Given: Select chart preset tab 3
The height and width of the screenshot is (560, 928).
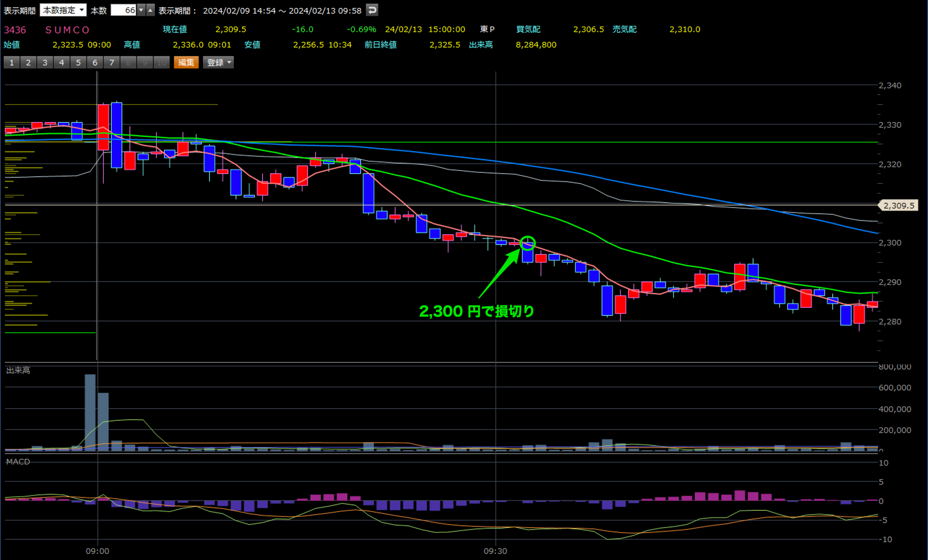Looking at the screenshot, I should (x=45, y=63).
